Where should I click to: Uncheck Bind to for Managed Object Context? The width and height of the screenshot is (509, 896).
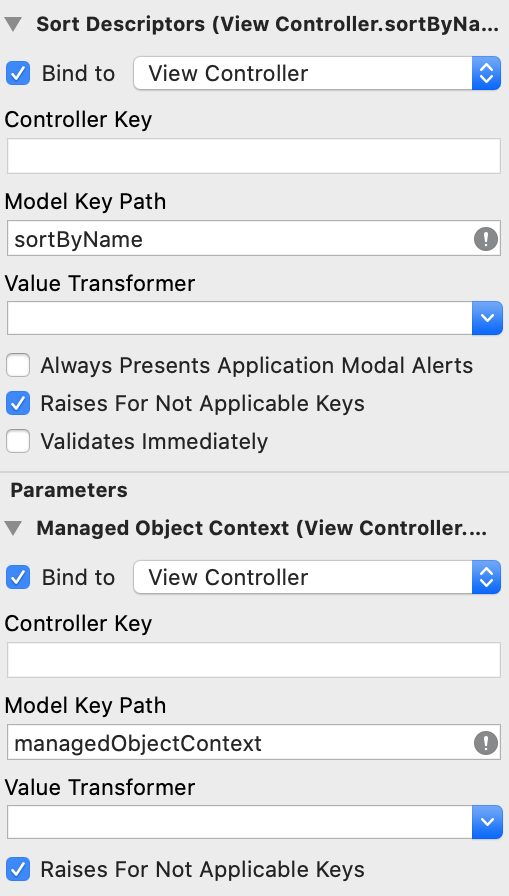point(18,578)
